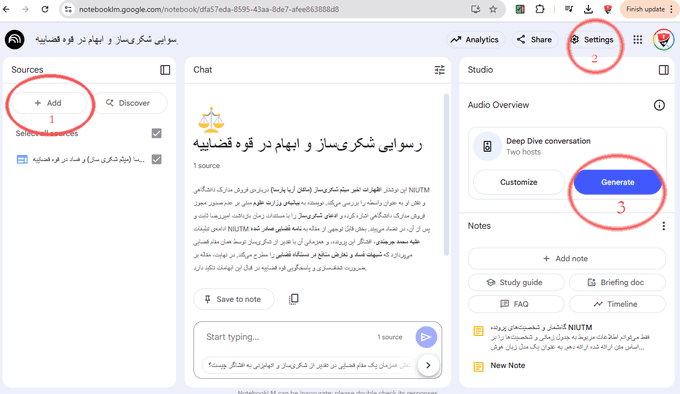
Task: Toggle Select all sources checkbox
Action: [x=157, y=133]
